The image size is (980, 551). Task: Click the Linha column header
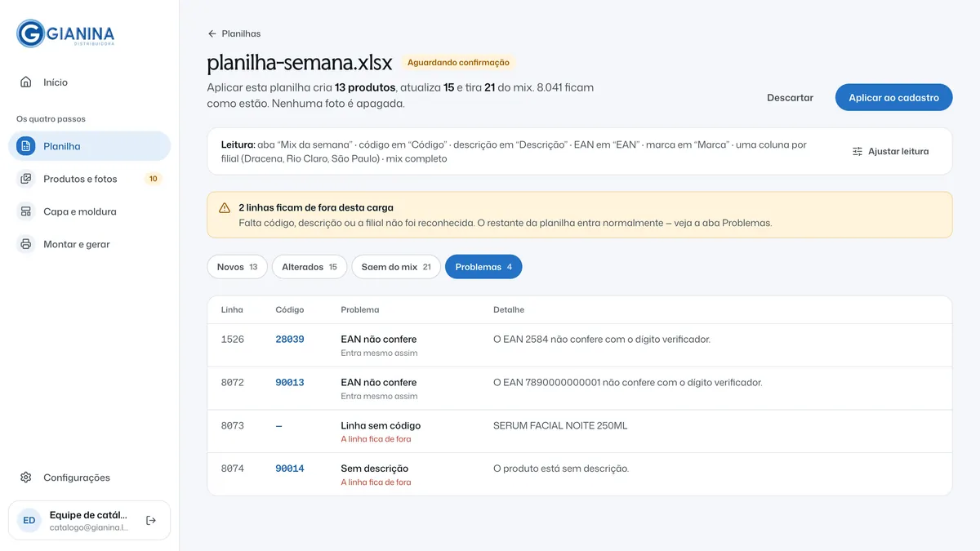tap(232, 310)
